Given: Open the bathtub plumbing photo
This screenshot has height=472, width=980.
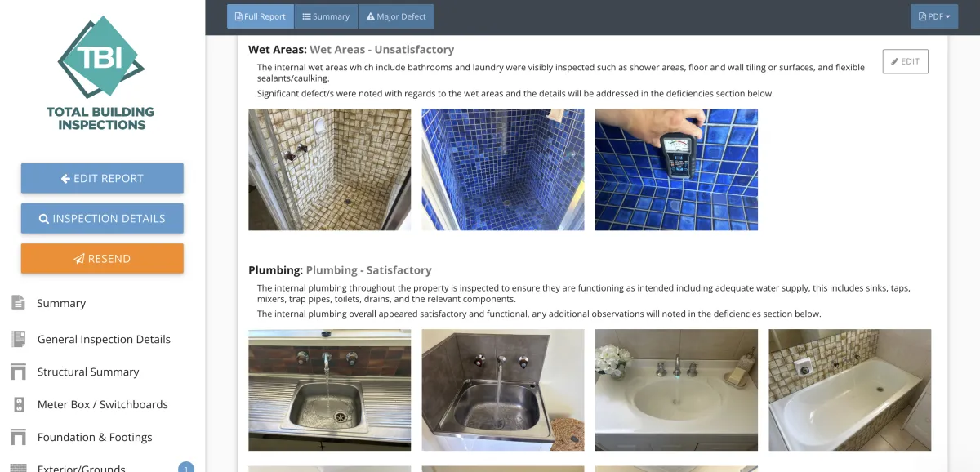Looking at the screenshot, I should click(x=849, y=390).
